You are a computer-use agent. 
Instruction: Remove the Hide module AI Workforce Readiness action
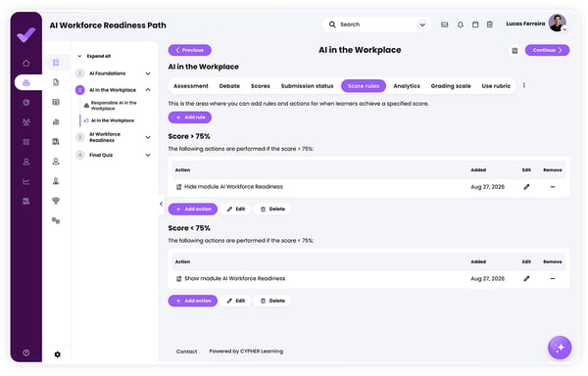pos(553,187)
